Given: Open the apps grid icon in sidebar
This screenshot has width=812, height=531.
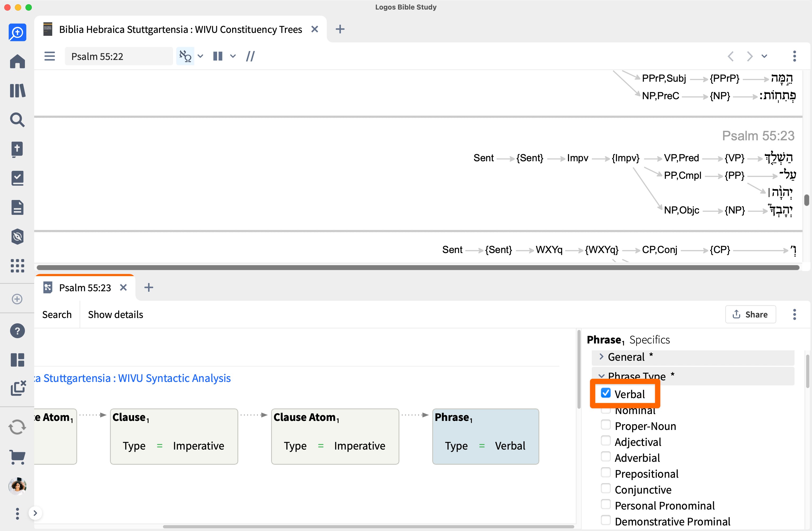Looking at the screenshot, I should [x=17, y=265].
